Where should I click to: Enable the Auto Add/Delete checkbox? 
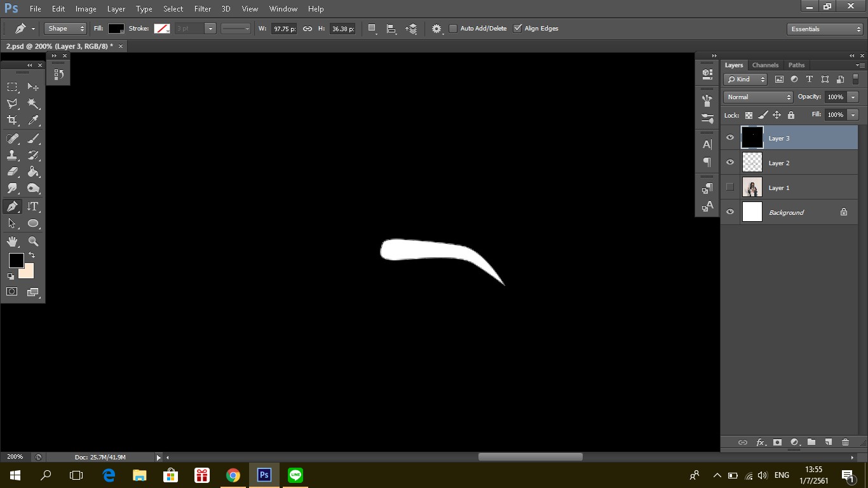click(x=453, y=29)
